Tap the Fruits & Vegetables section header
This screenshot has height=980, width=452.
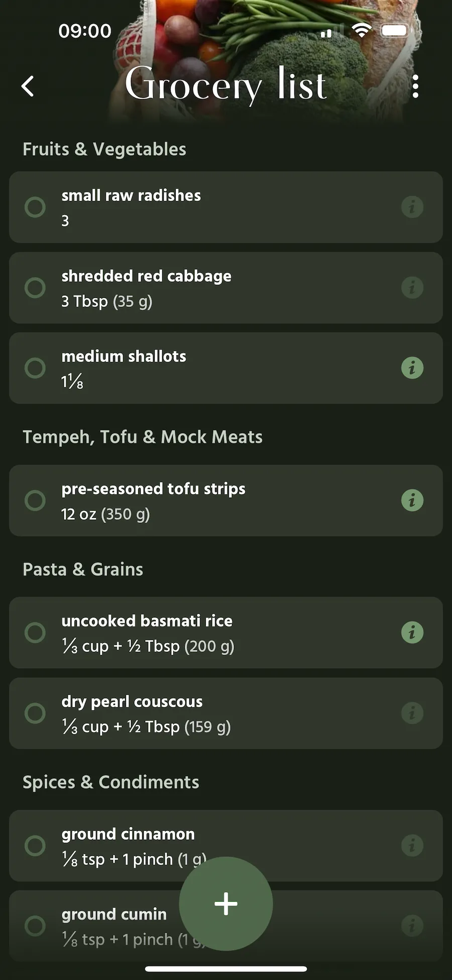coord(104,149)
